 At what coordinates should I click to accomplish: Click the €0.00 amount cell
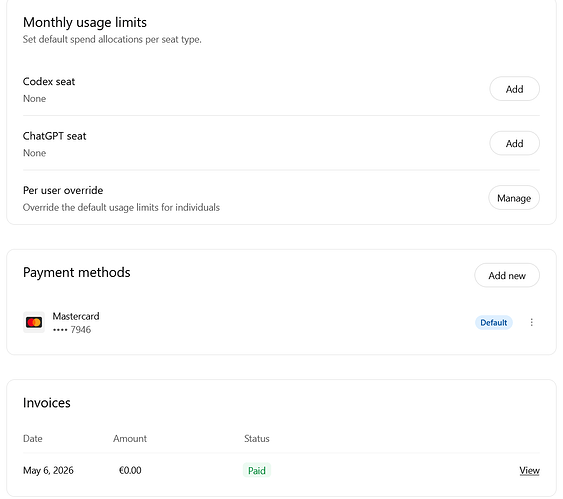[x=130, y=470]
